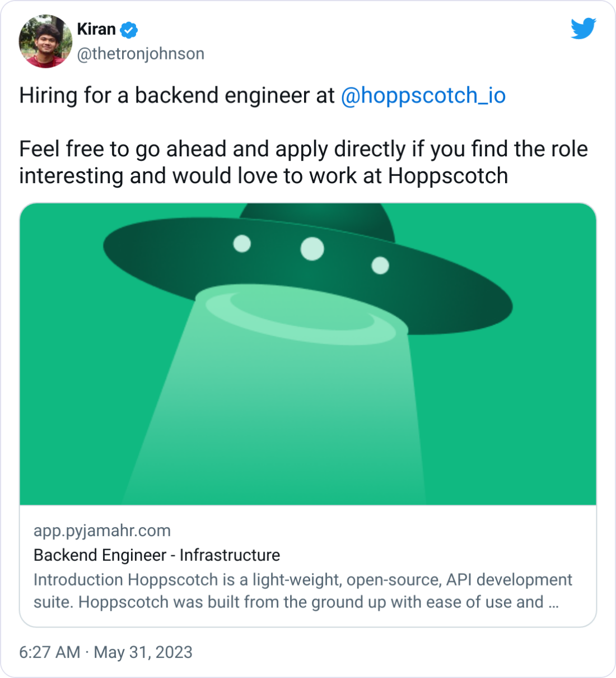Open the Backend Engineer - Infrastructure job posting
The image size is (616, 678).
[x=157, y=555]
